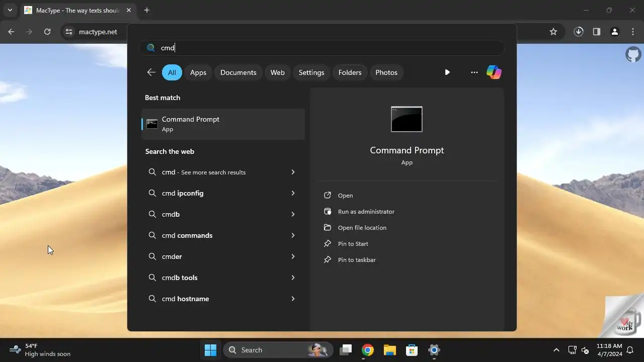Click the Copilot icon in search panel
The height and width of the screenshot is (362, 644).
[494, 72]
